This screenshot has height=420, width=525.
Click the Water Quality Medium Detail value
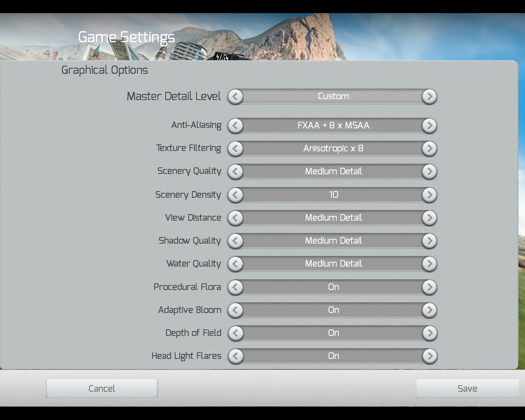tap(333, 264)
